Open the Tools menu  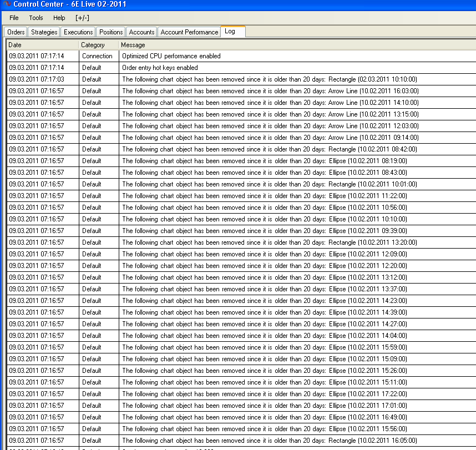point(36,18)
